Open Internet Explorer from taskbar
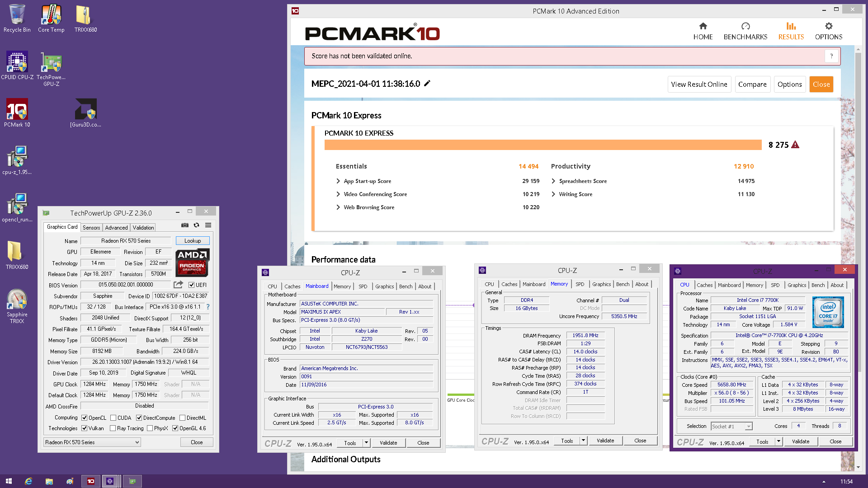 click(28, 481)
